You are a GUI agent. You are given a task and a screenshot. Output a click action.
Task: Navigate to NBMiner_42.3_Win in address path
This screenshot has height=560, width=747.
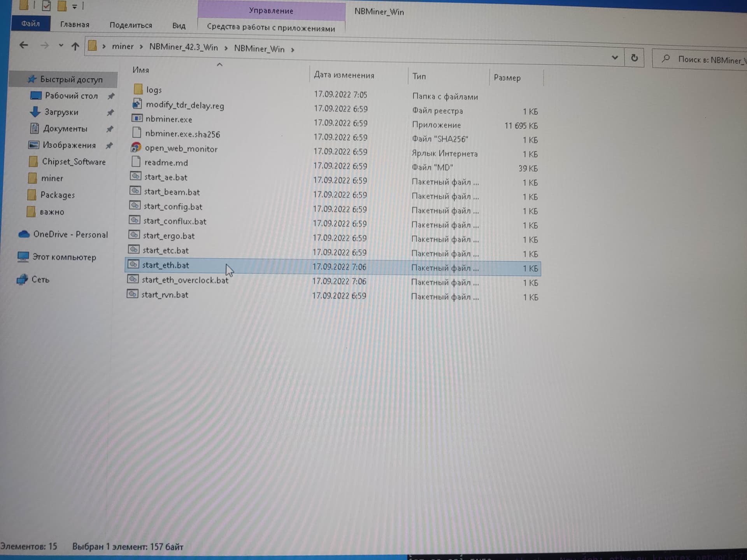[x=184, y=47]
